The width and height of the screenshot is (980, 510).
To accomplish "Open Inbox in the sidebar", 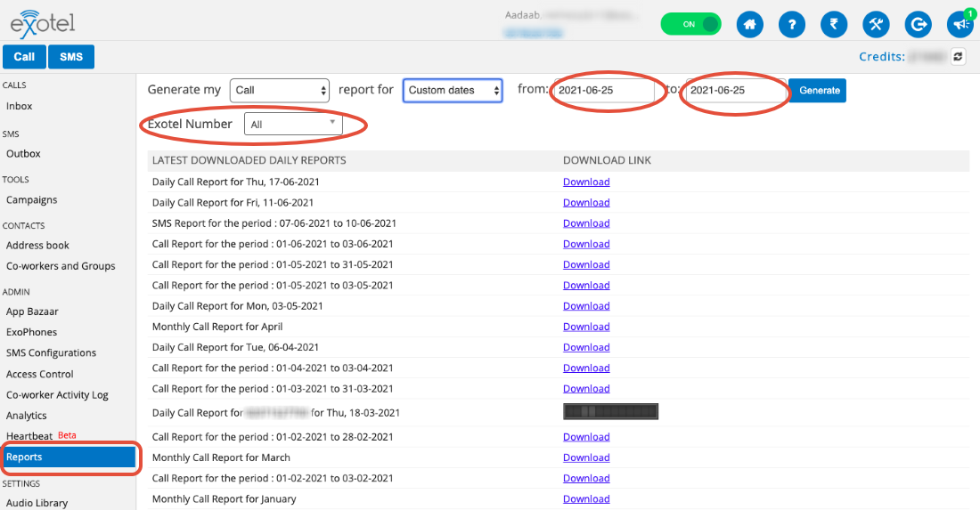I will (20, 106).
